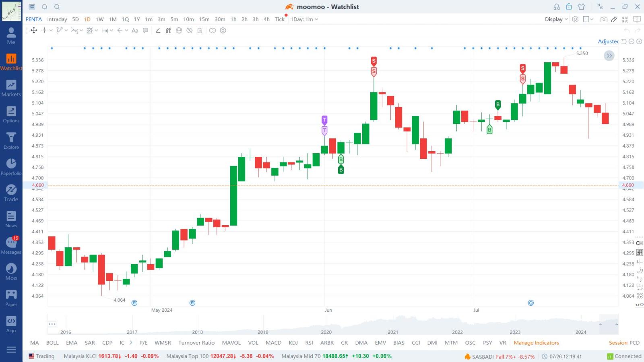644x362 pixels.
Task: Expand the 1Day: 1m interval dropdown
Action: point(304,19)
